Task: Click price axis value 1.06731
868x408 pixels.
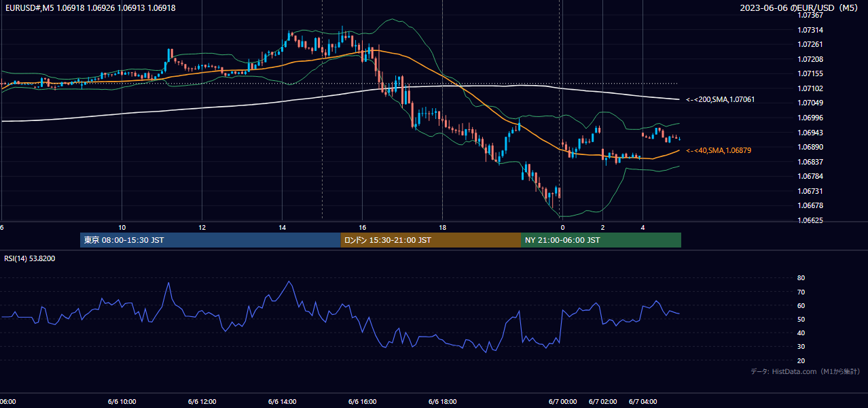Action: point(810,191)
